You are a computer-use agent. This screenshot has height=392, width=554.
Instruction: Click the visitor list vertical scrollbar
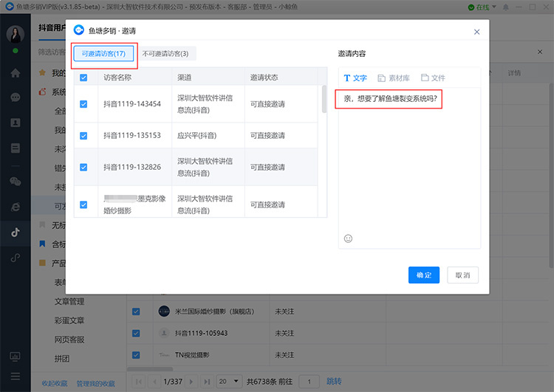click(x=324, y=99)
